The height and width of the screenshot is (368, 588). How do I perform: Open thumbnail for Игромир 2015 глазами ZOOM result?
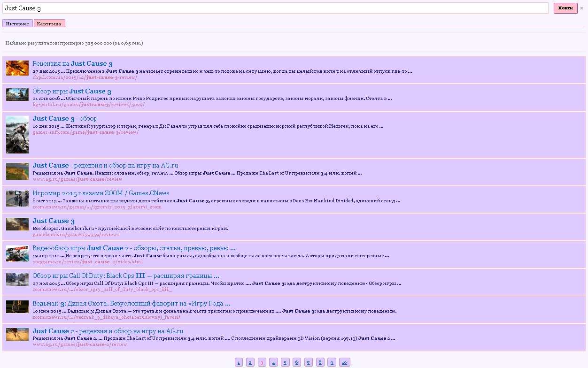pyautogui.click(x=17, y=199)
